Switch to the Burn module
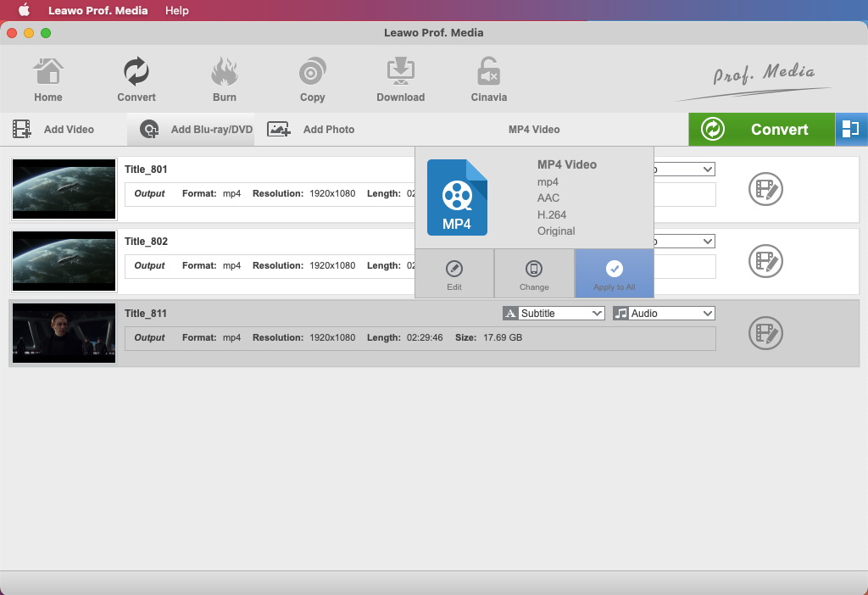The height and width of the screenshot is (595, 868). pyautogui.click(x=224, y=81)
